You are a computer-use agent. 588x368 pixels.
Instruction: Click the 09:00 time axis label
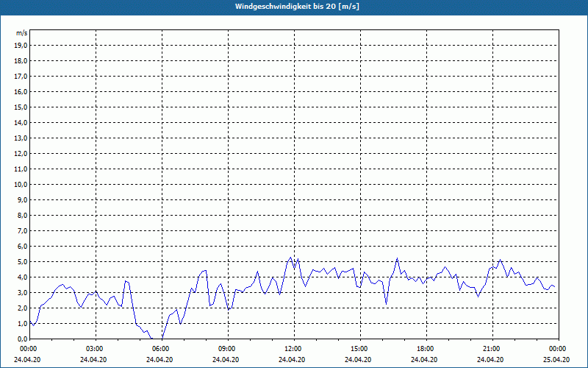pyautogui.click(x=228, y=349)
